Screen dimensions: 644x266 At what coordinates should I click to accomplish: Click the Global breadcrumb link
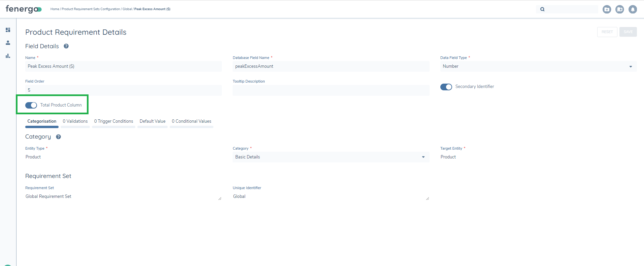coord(127,9)
